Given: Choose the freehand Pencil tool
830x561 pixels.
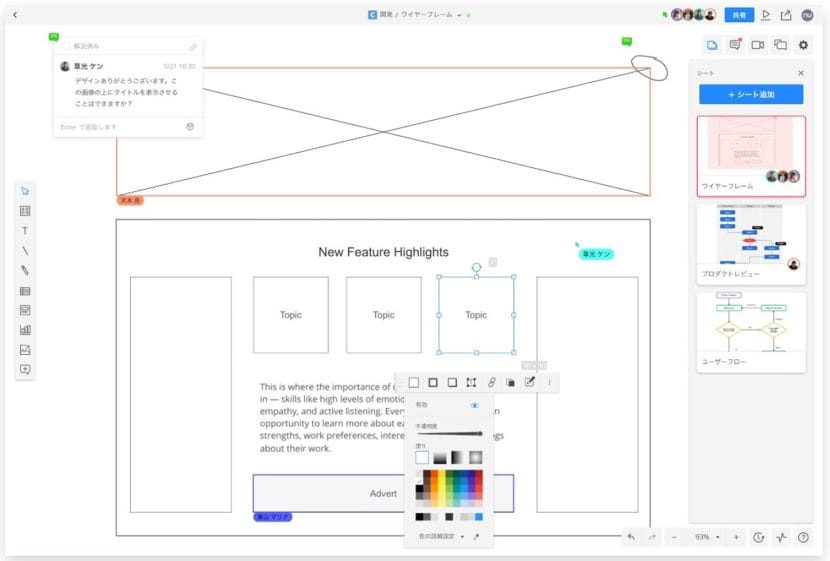Looking at the screenshot, I should [x=25, y=270].
